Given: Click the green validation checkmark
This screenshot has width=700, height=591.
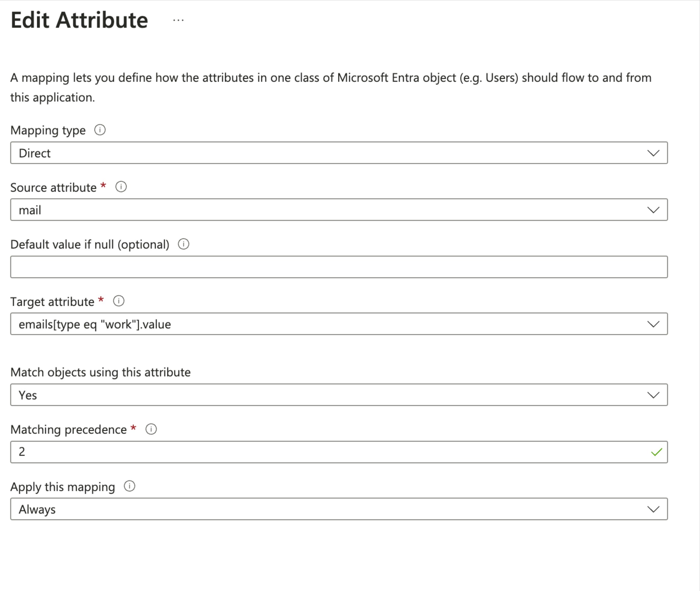Looking at the screenshot, I should click(655, 452).
